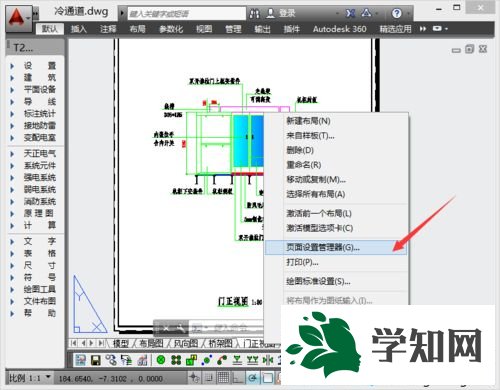Toggle infer constraints in status bar
500x390 pixels.
point(194,378)
